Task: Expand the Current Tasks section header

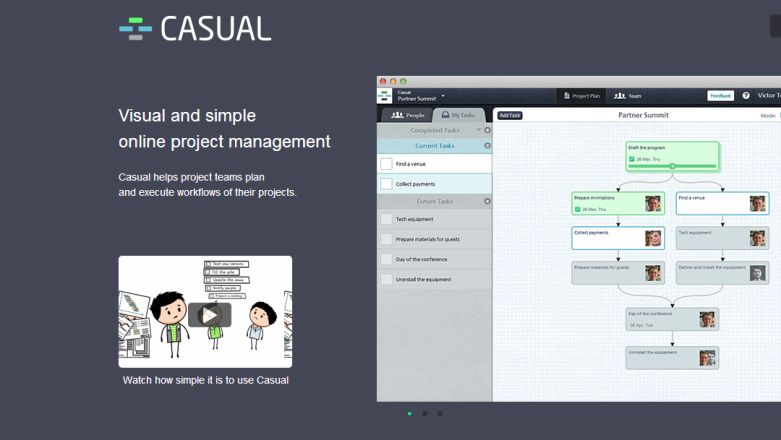Action: pos(434,146)
